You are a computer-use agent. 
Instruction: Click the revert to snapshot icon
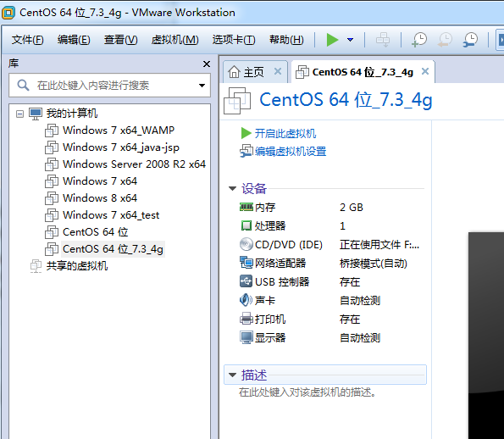pyautogui.click(x=446, y=40)
